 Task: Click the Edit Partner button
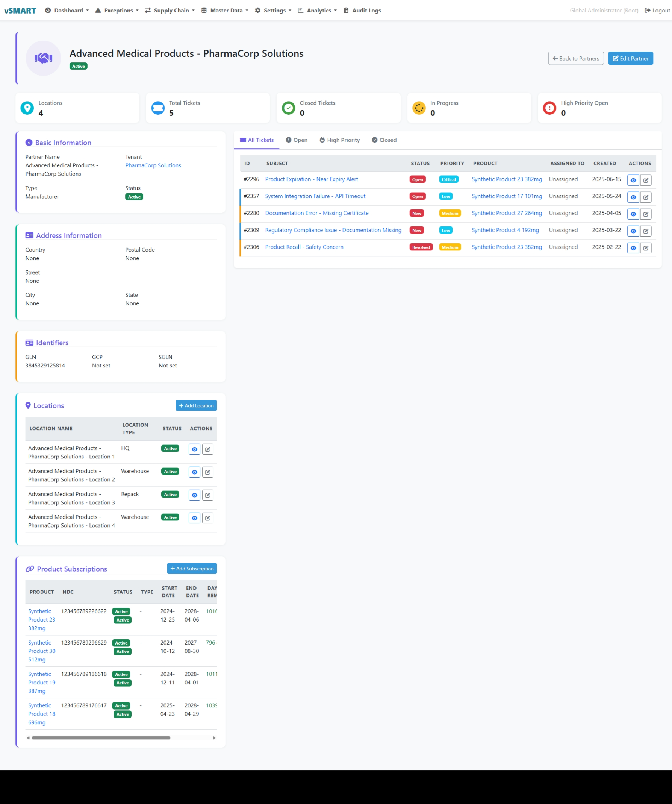(630, 59)
